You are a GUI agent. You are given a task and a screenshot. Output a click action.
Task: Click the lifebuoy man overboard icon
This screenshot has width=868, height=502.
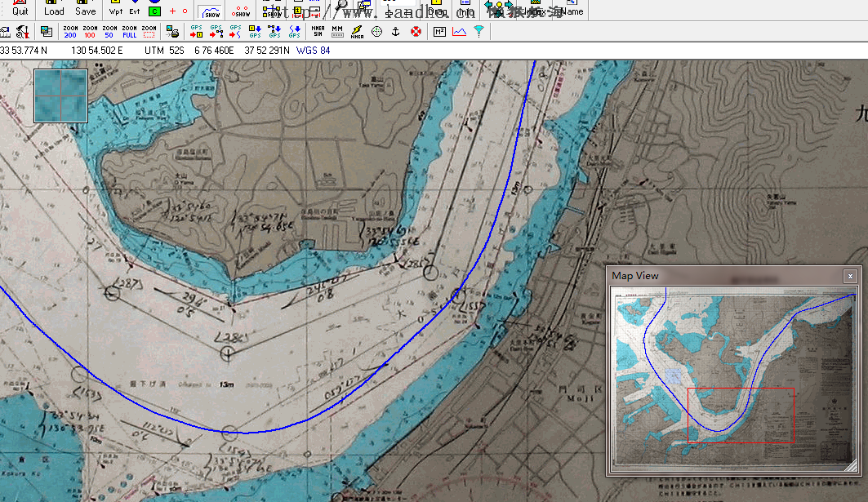[416, 32]
